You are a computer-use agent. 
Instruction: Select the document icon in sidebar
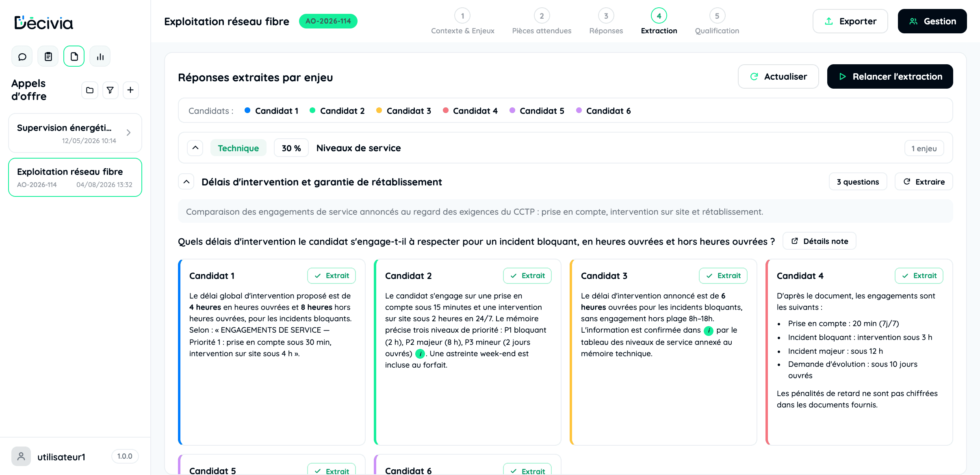[74, 57]
